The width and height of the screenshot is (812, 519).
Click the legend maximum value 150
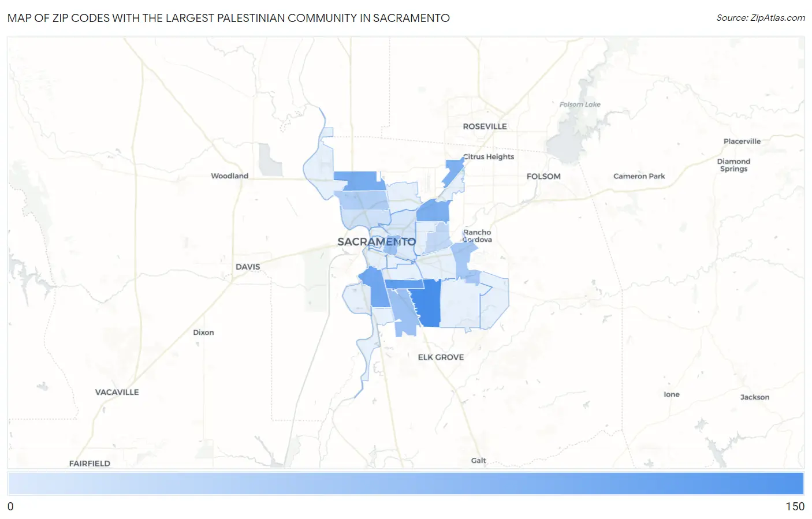pos(795,506)
